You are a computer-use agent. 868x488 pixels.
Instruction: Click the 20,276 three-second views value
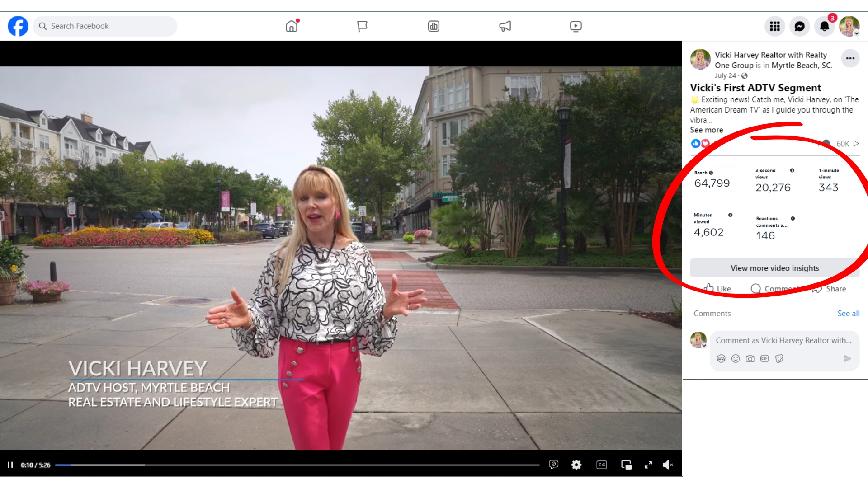pyautogui.click(x=773, y=188)
